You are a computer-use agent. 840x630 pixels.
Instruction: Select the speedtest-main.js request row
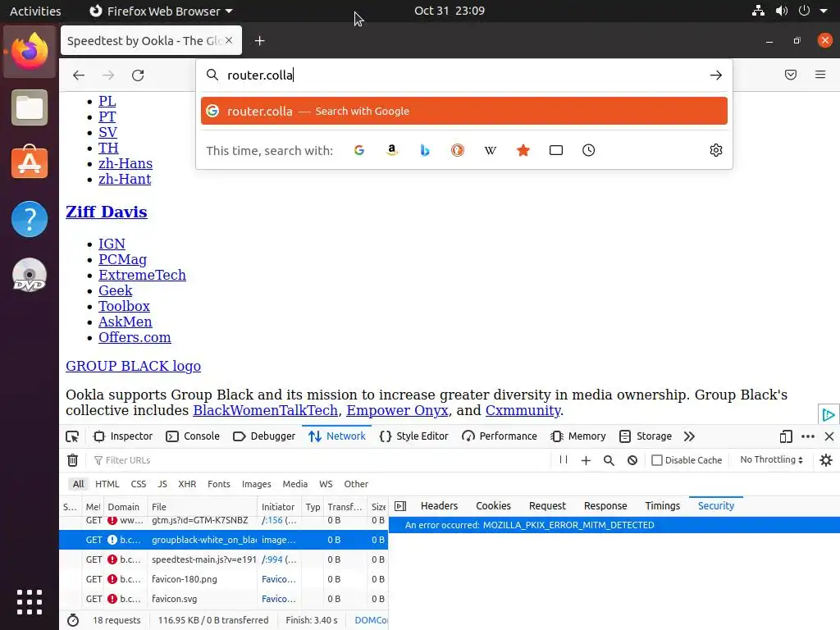[223, 559]
